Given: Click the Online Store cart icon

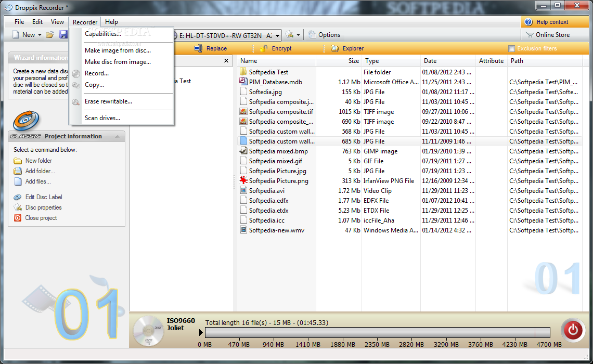Looking at the screenshot, I should pyautogui.click(x=530, y=35).
